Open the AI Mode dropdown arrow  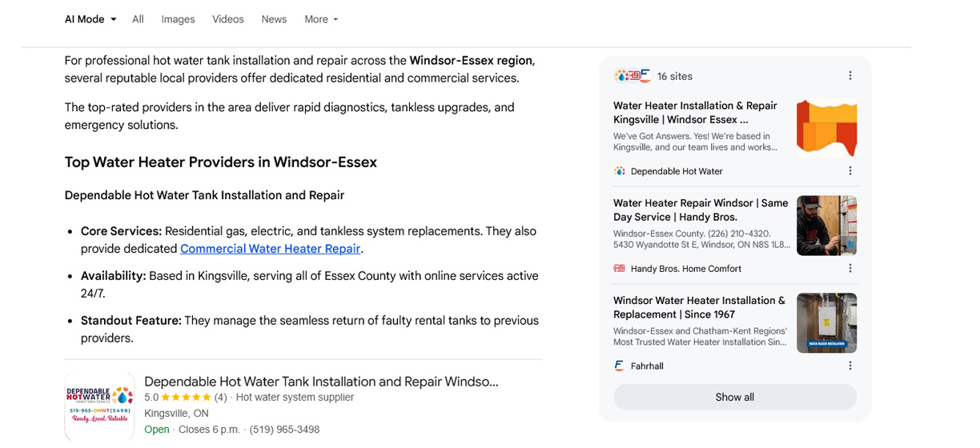[114, 19]
